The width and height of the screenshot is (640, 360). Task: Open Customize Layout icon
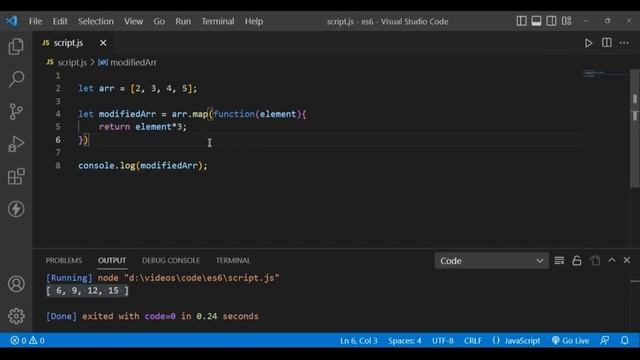pos(567,21)
